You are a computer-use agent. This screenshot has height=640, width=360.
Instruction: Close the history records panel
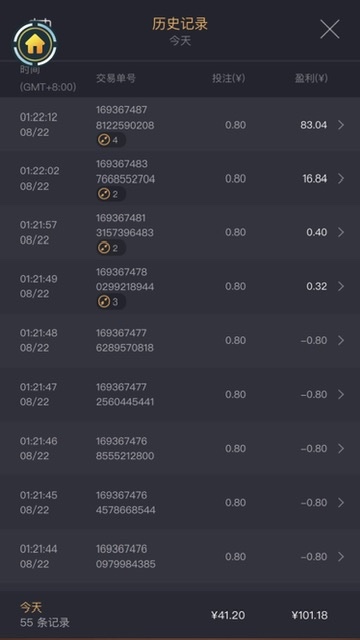(x=330, y=29)
